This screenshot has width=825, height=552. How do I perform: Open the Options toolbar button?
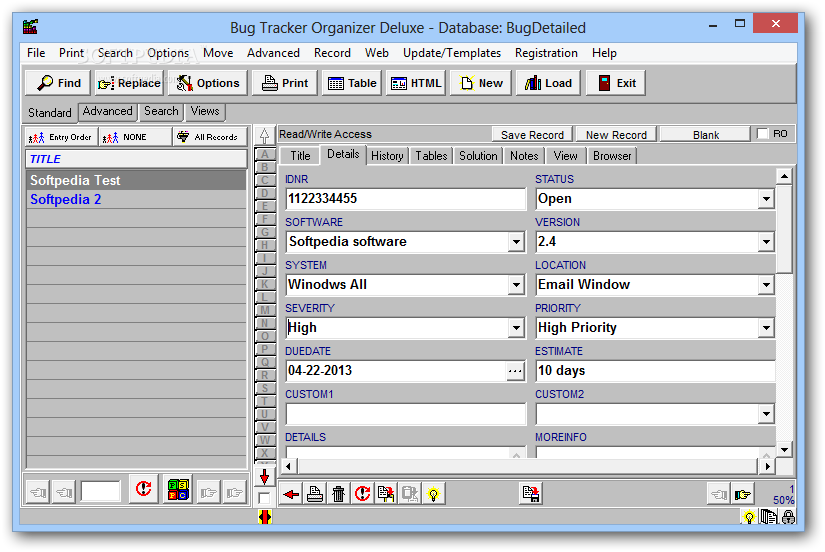[x=207, y=83]
